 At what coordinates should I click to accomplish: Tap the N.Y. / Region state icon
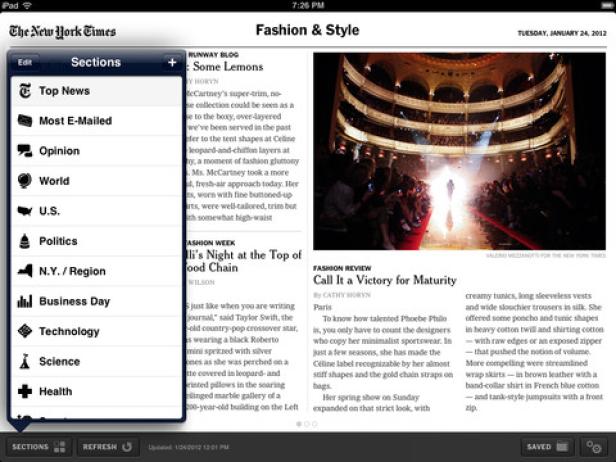tap(25, 271)
